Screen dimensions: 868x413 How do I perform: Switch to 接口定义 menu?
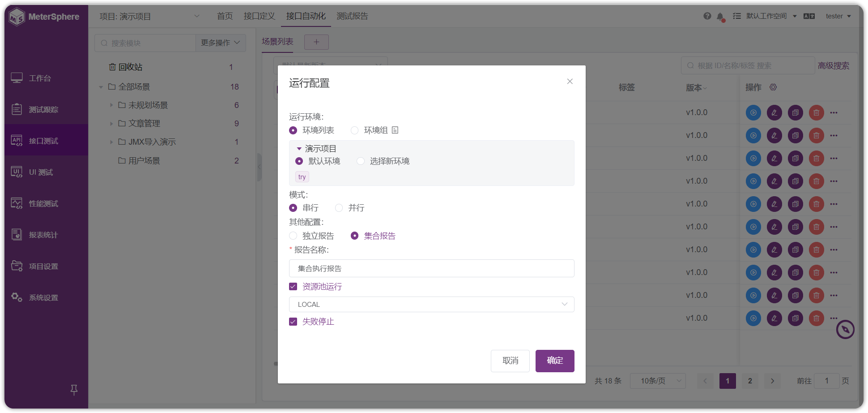pos(260,17)
